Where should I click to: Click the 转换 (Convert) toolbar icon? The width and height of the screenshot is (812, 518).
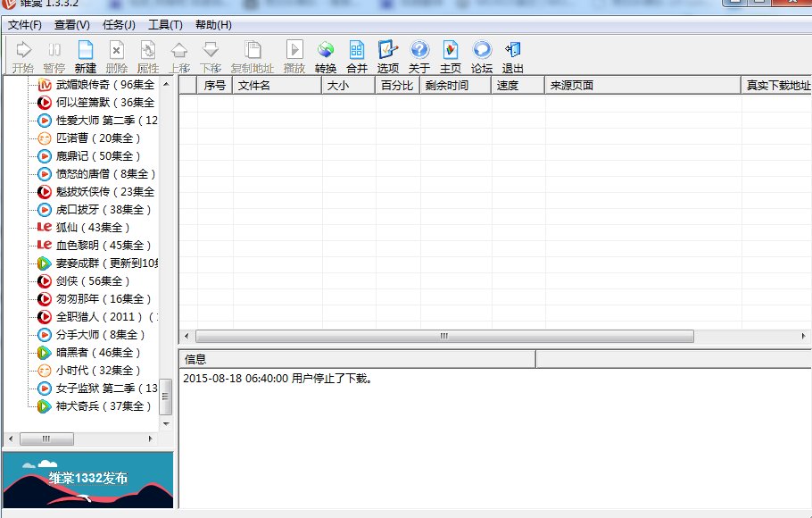click(326, 55)
